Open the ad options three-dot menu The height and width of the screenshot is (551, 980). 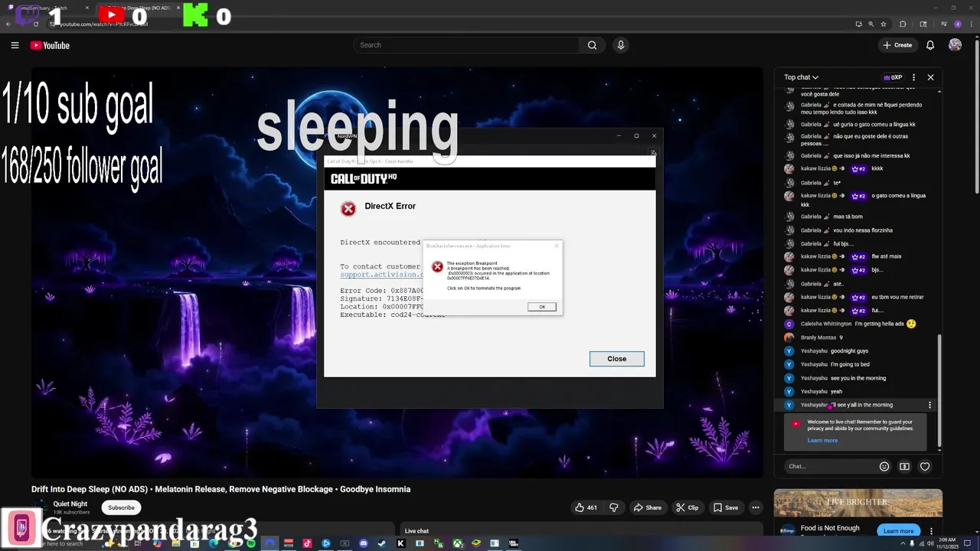(930, 530)
